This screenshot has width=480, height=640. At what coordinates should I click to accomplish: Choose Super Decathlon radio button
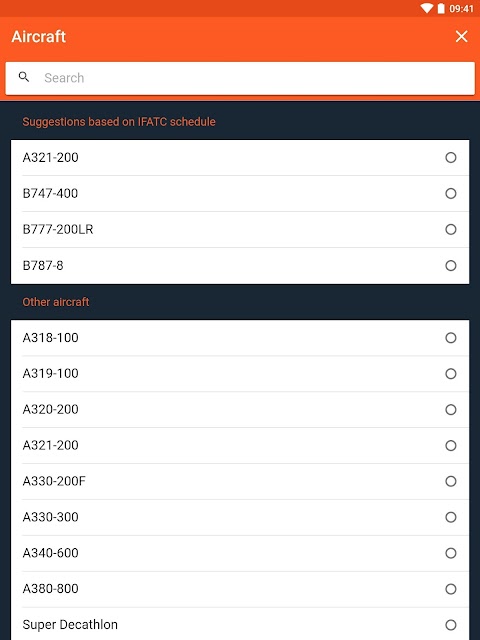pyautogui.click(x=451, y=625)
